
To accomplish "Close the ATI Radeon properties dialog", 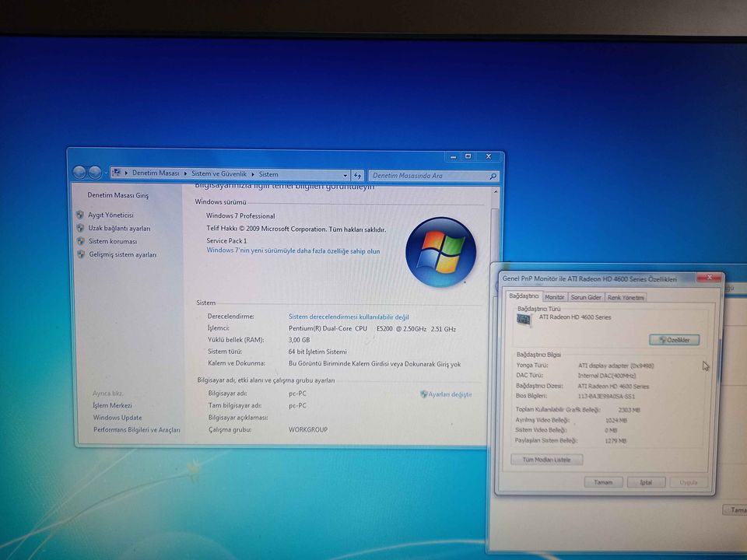I will (710, 277).
